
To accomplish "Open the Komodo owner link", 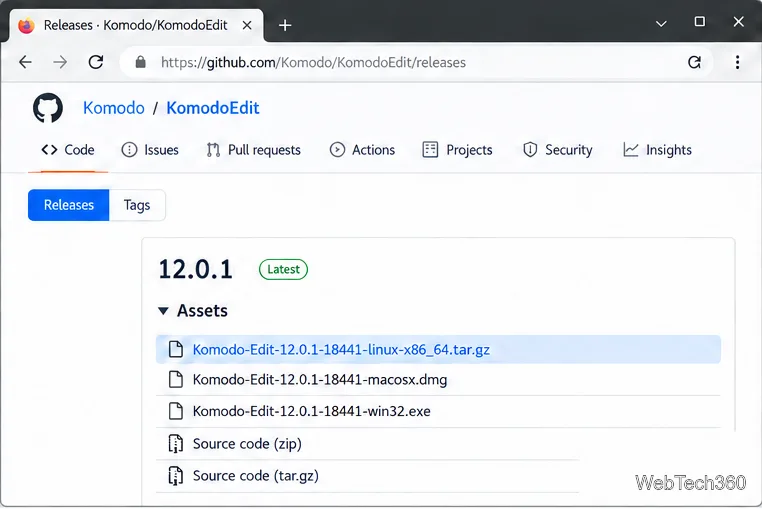I will tap(114, 108).
